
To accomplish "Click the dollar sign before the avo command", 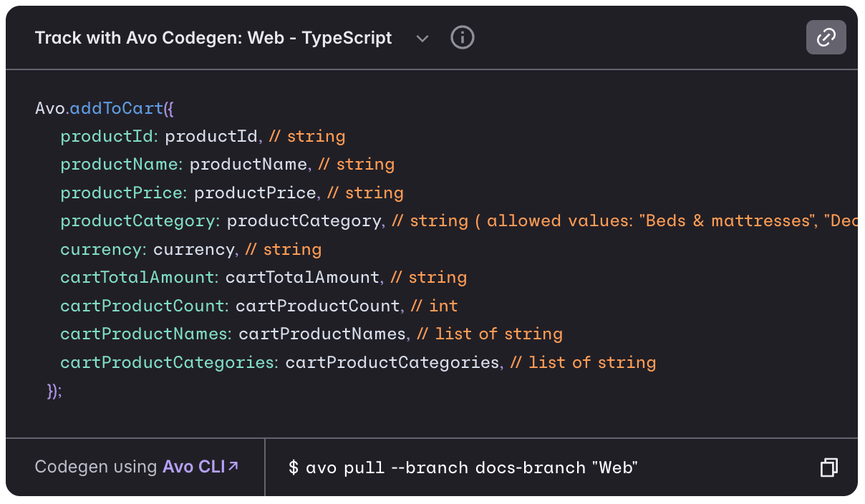I will click(291, 467).
